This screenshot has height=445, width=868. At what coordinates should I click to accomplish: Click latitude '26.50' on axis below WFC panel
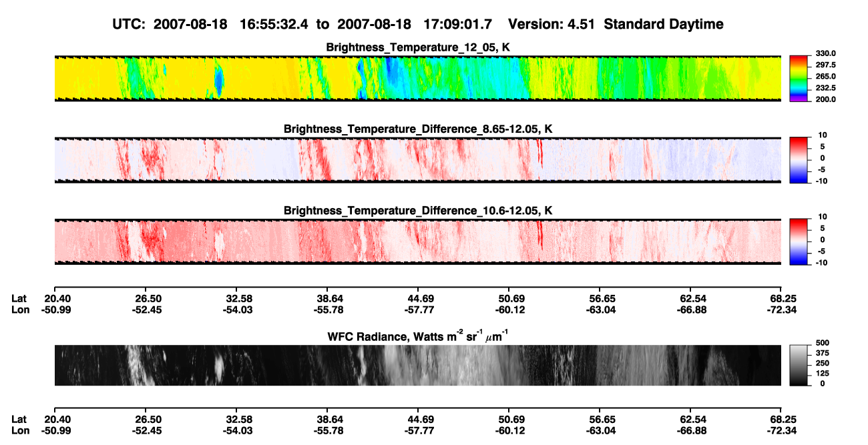(x=148, y=419)
